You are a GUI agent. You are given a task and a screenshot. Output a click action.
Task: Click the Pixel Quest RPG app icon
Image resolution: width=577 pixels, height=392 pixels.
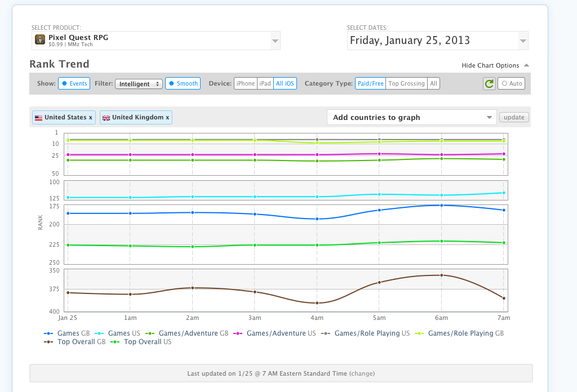pyautogui.click(x=40, y=39)
